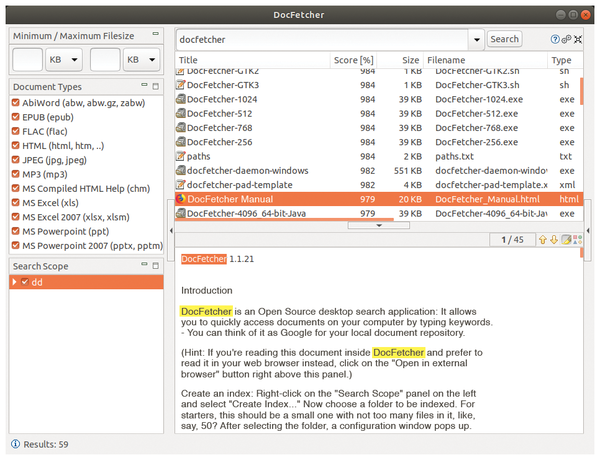This screenshot has width=600, height=460.
Task: Click the colored shapes preview icon
Action: point(577,240)
